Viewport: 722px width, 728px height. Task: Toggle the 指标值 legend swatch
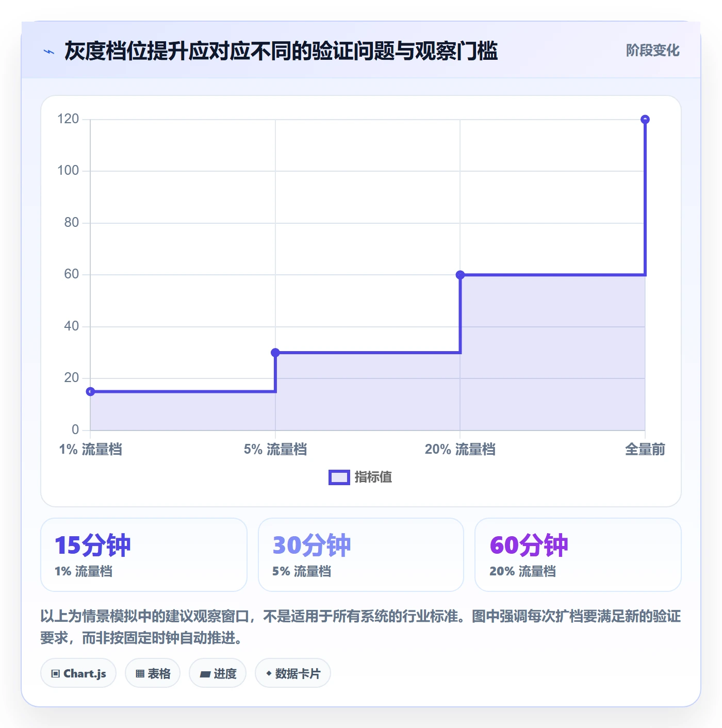point(339,477)
